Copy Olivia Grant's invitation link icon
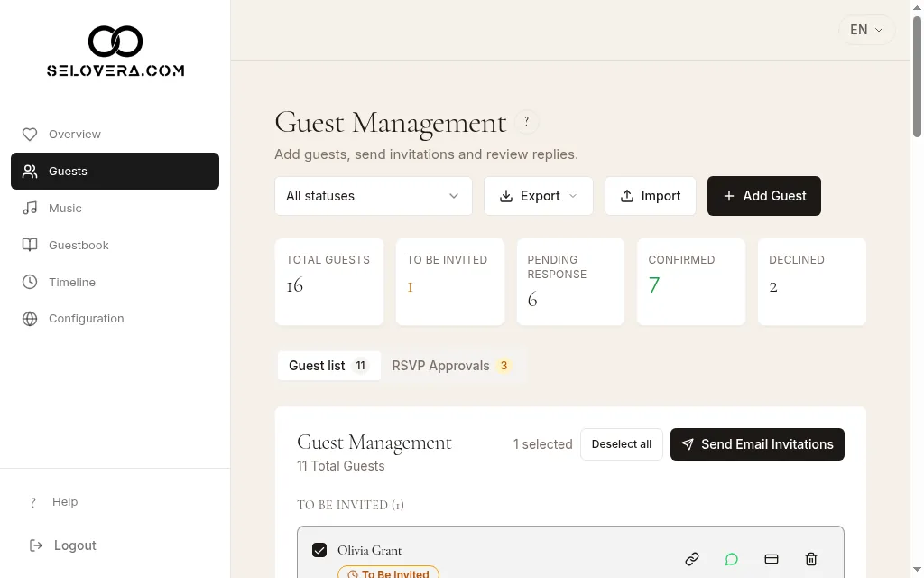This screenshot has width=924, height=578. point(692,558)
